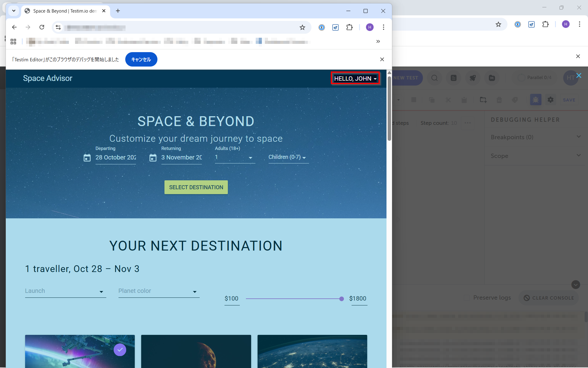The width and height of the screenshot is (588, 368).
Task: Open the extensions puzzle icon
Action: coord(349,27)
